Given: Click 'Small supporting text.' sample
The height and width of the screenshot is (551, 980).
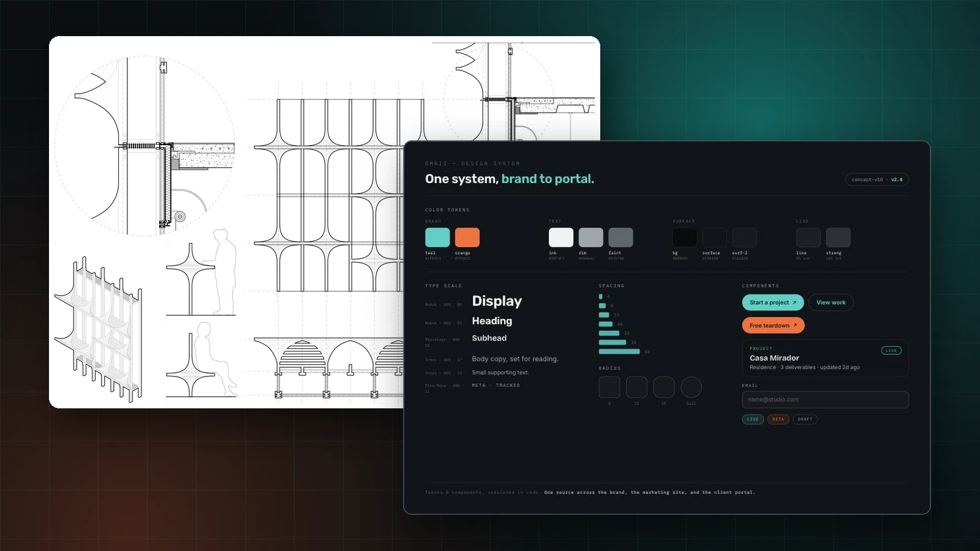Looking at the screenshot, I should [500, 372].
